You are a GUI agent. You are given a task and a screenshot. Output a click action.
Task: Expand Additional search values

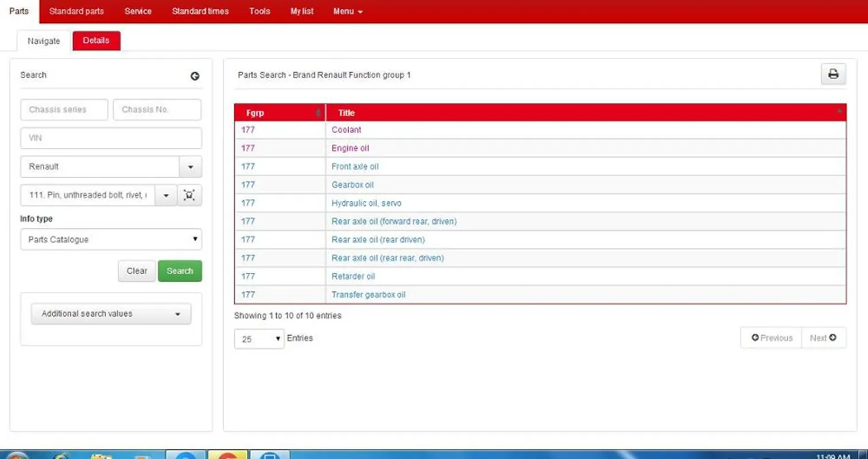coord(111,314)
